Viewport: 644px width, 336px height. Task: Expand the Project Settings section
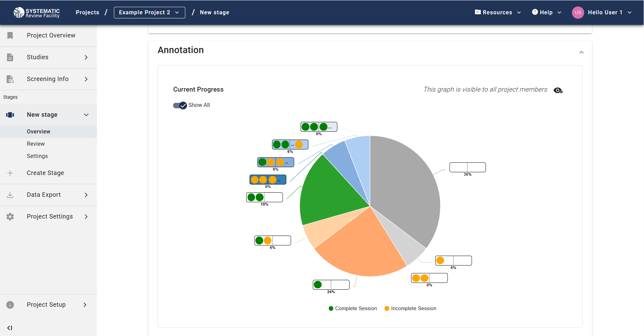pyautogui.click(x=50, y=217)
